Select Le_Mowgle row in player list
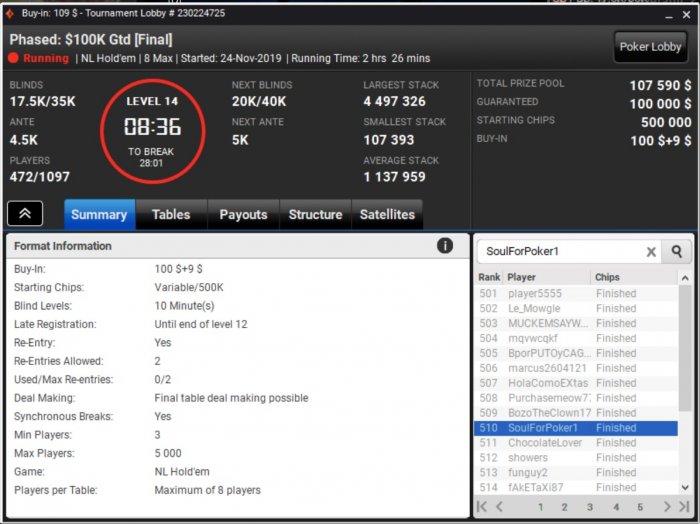The image size is (700, 524). 576,308
